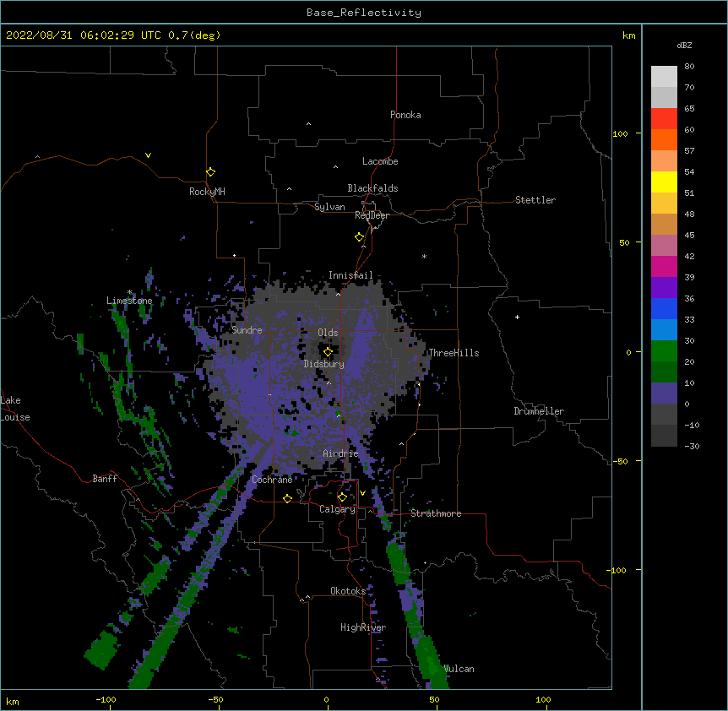The height and width of the screenshot is (711, 728).
Task: Pick the darkest gray -30 to -10 swatch
Action: (664, 436)
